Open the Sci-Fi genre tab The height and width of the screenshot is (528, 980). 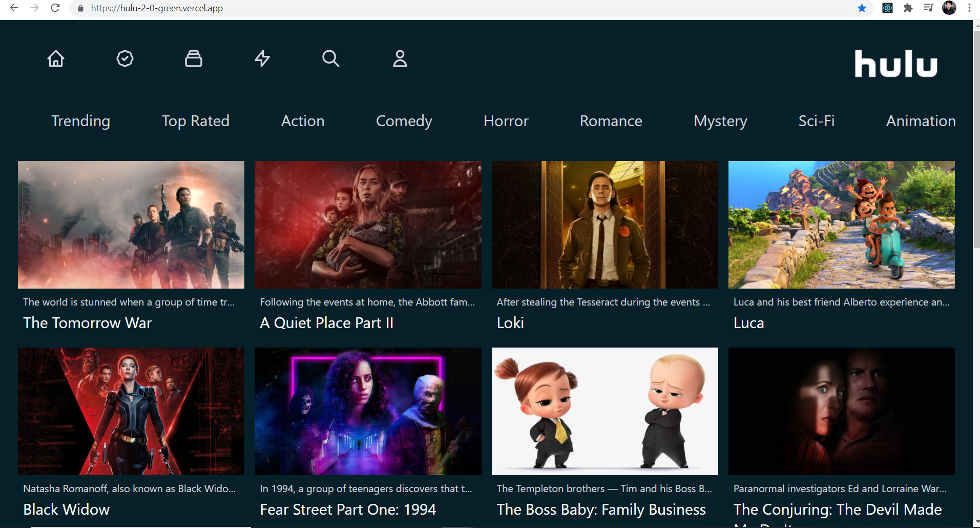point(817,121)
